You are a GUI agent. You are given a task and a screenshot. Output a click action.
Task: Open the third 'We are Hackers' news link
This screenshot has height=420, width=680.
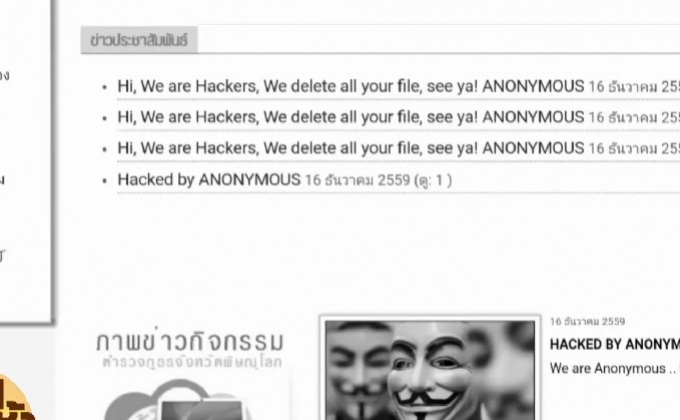coord(350,148)
